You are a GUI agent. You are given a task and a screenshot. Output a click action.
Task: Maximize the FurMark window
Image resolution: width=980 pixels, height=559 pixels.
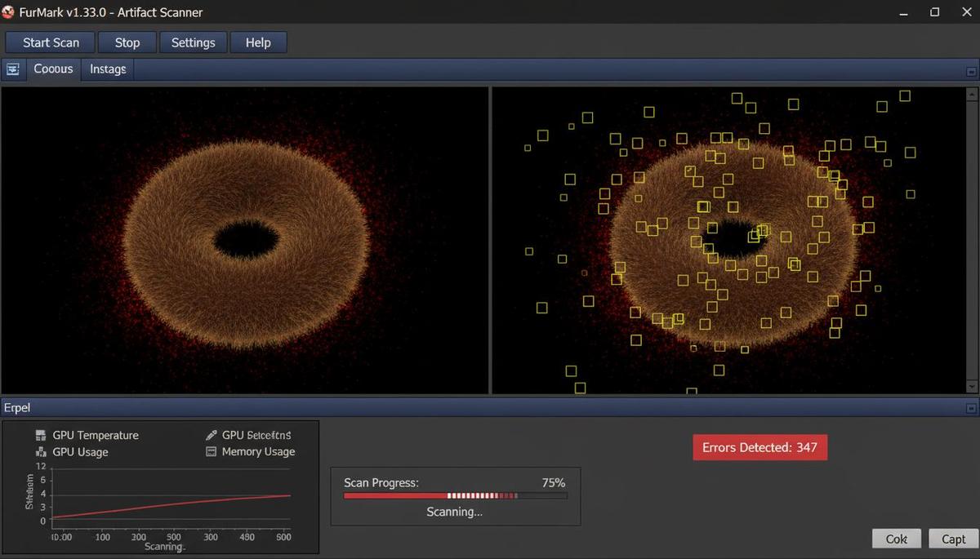[x=934, y=12]
